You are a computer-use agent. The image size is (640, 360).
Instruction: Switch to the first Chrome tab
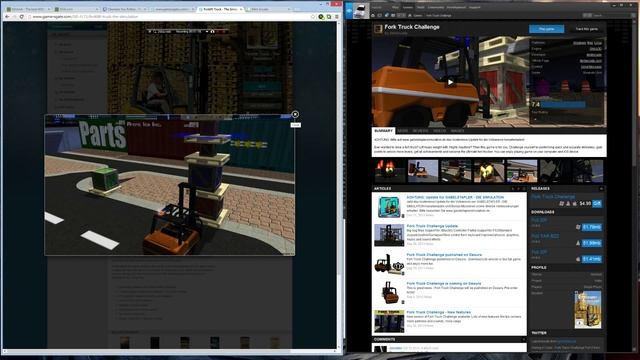pos(28,9)
